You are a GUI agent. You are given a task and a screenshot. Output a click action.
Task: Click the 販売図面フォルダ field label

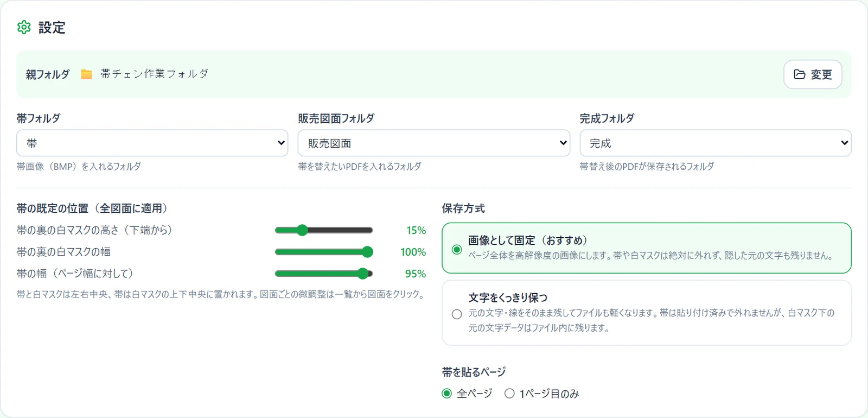[x=336, y=118]
